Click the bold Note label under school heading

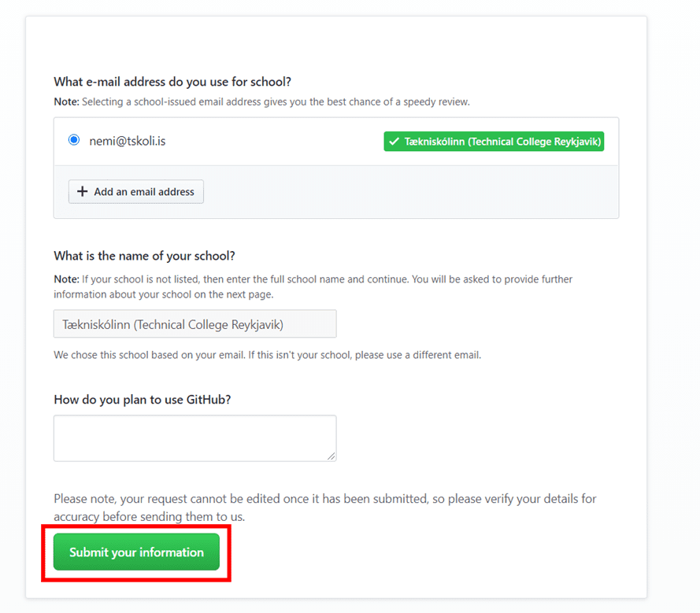[66, 279]
